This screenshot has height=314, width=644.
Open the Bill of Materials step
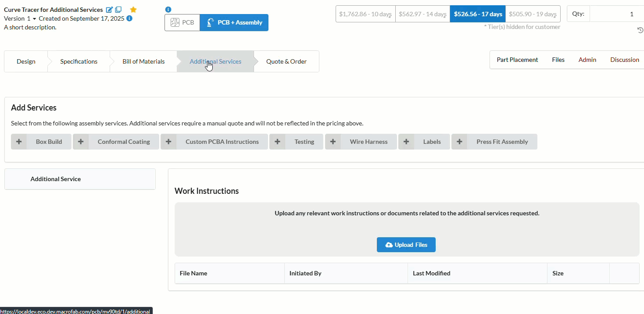point(143,61)
